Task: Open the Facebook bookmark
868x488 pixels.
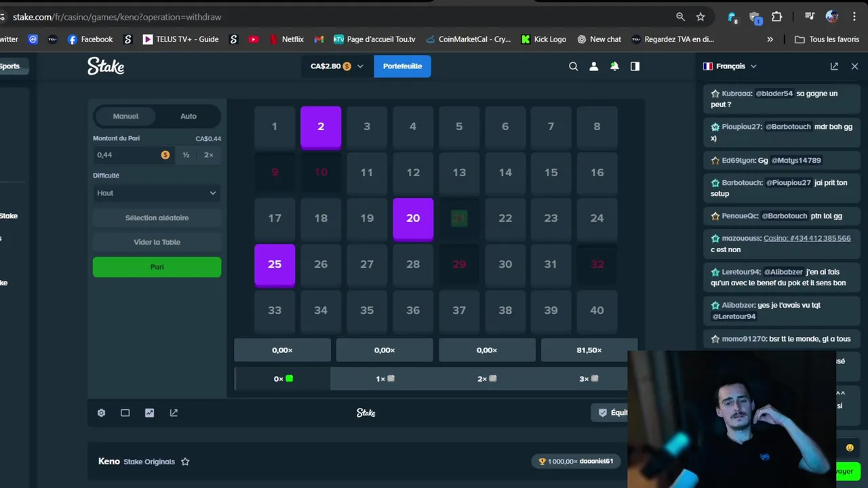Action: pos(90,39)
